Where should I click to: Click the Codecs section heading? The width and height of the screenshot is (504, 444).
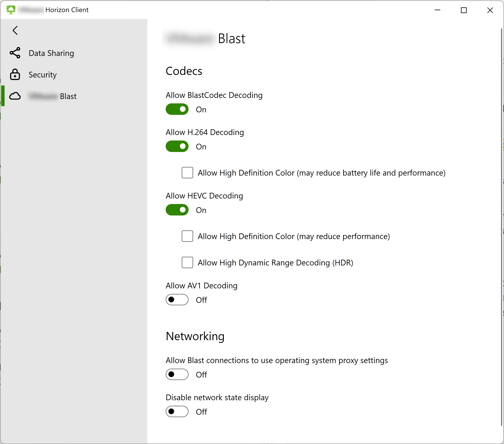[184, 71]
